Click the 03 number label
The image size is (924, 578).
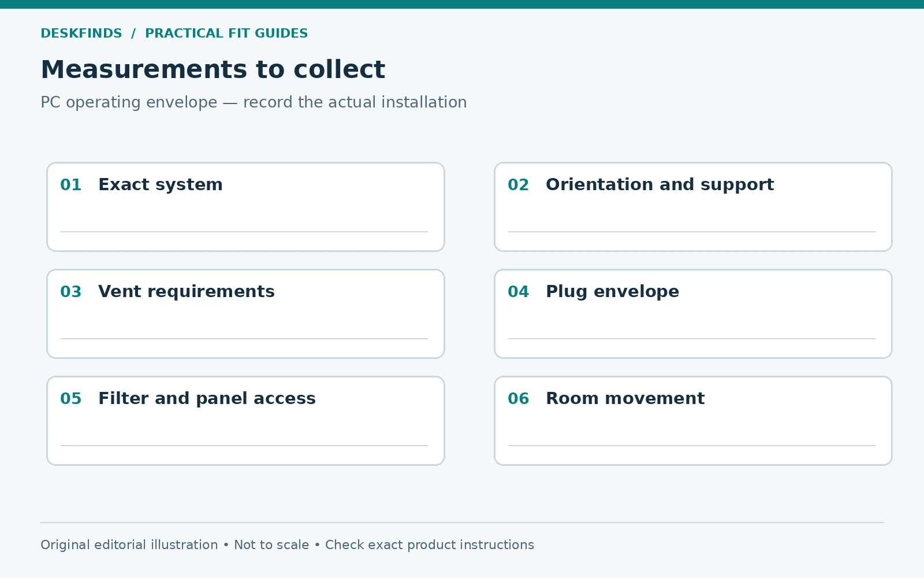coord(71,292)
